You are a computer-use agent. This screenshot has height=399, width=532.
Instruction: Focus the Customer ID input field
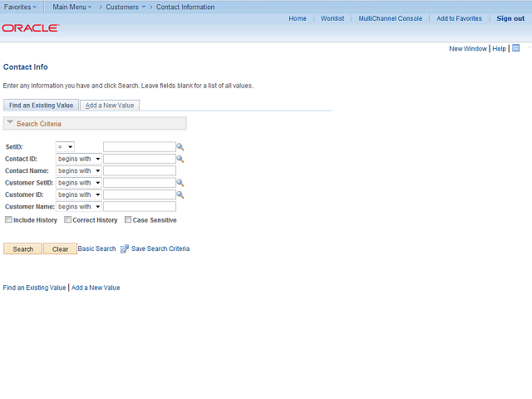[x=140, y=195]
